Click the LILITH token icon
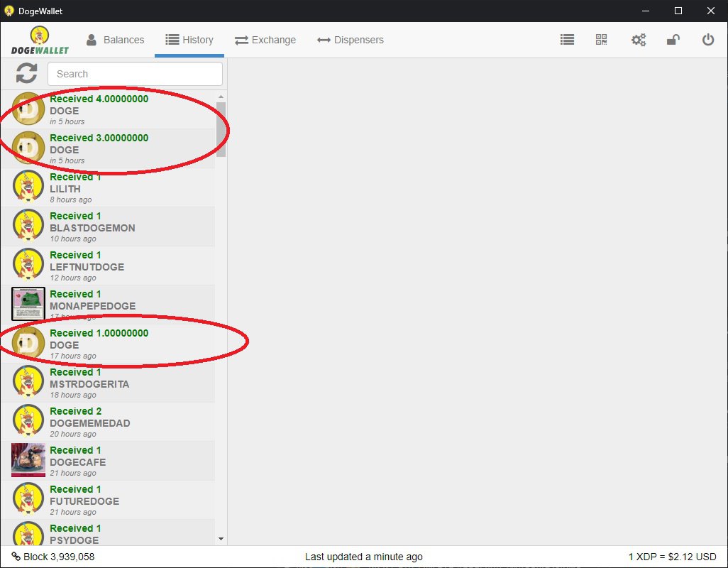 [28, 187]
